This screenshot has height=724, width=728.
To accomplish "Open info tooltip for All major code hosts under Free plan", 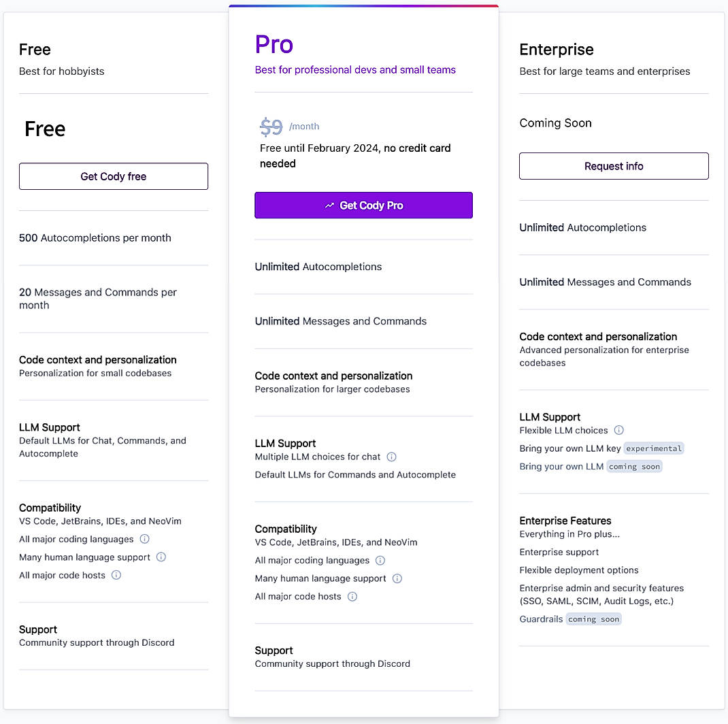I will coord(116,575).
